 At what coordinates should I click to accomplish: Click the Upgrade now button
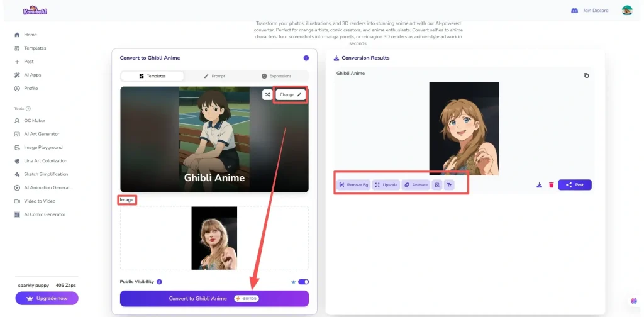coord(47,298)
